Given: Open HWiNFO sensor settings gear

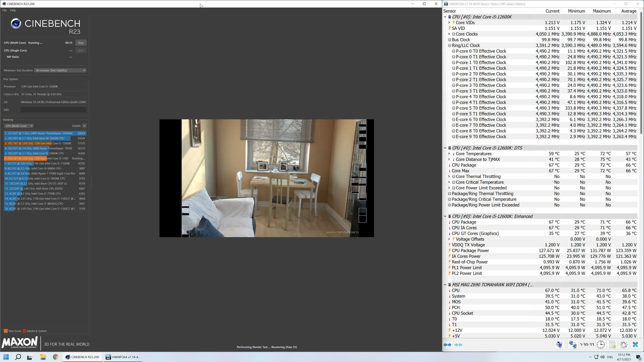Looking at the screenshot, I should [624, 344].
